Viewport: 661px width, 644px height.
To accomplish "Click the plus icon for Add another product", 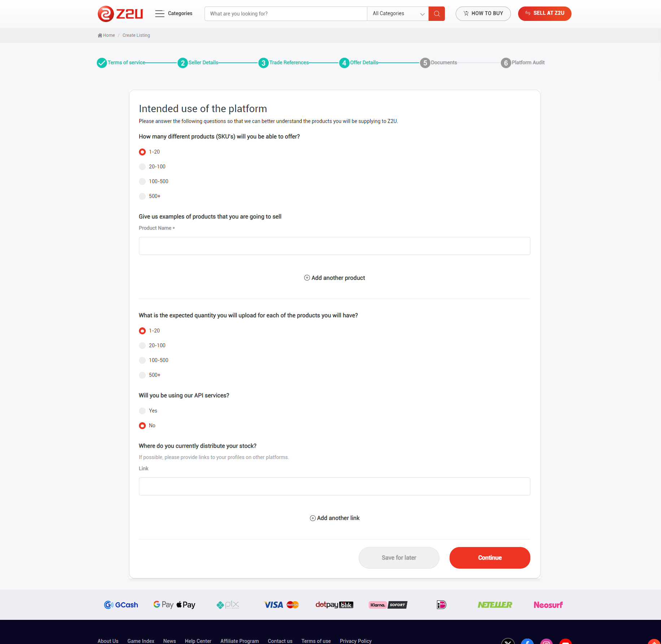I will coord(307,278).
